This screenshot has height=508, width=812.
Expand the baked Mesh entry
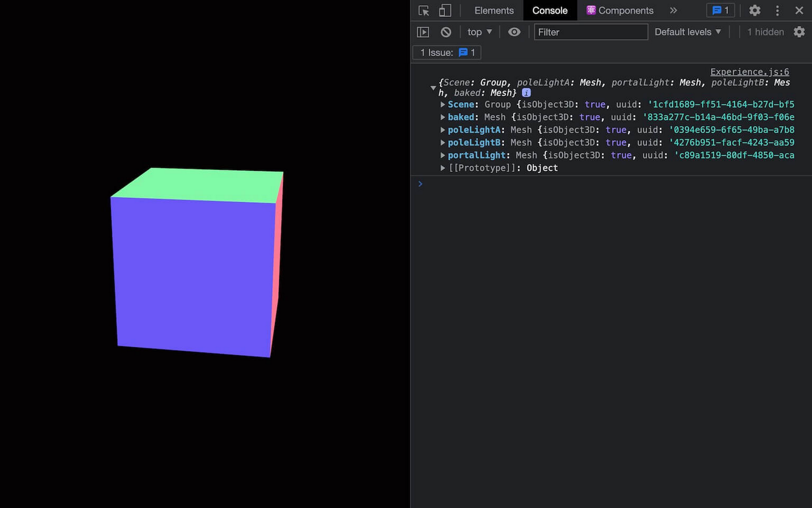(x=443, y=117)
